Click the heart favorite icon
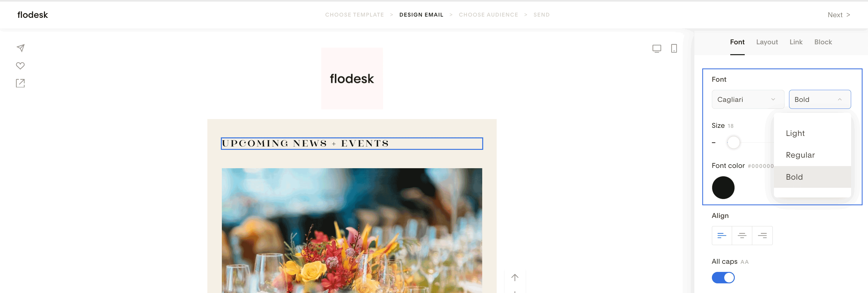The width and height of the screenshot is (868, 293). click(20, 66)
